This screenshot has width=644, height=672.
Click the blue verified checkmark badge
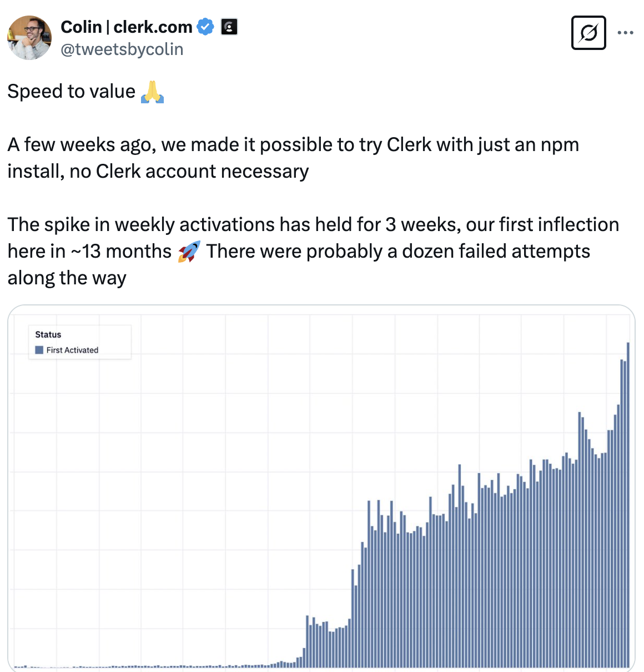pyautogui.click(x=205, y=27)
